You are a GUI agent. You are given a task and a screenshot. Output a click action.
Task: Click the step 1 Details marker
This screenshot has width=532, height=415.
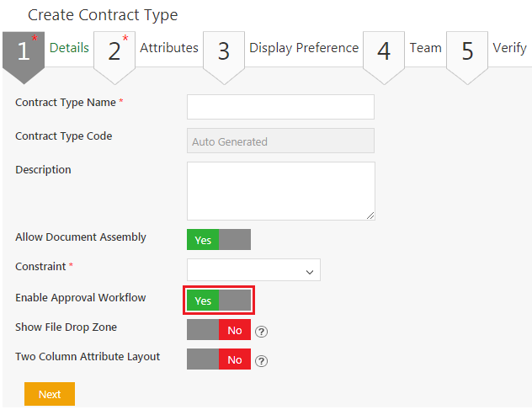[24, 52]
